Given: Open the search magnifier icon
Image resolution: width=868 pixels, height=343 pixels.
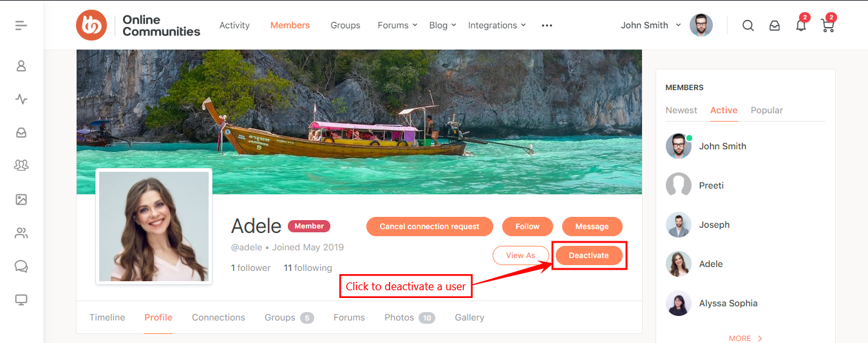Looking at the screenshot, I should pyautogui.click(x=748, y=26).
